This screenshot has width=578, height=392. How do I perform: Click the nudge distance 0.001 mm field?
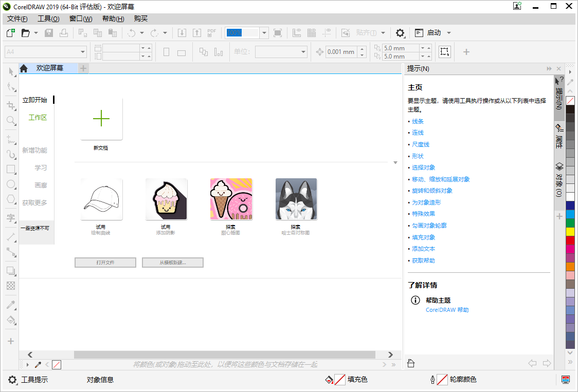(x=342, y=52)
